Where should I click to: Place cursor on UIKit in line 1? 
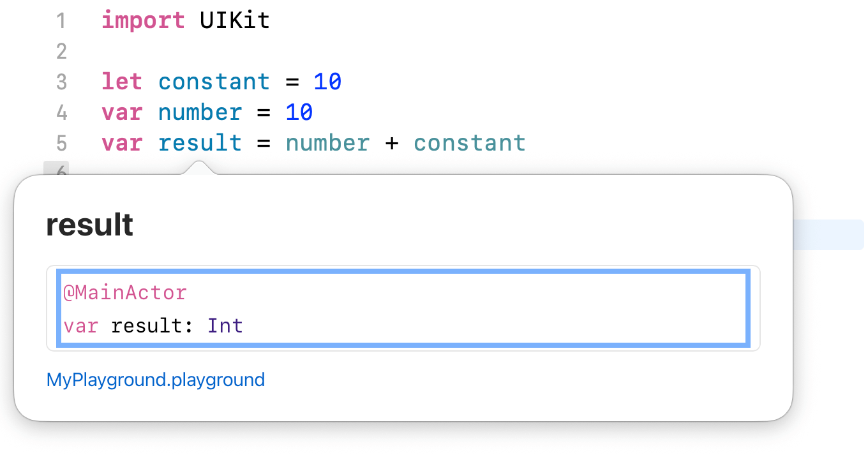pyautogui.click(x=235, y=21)
